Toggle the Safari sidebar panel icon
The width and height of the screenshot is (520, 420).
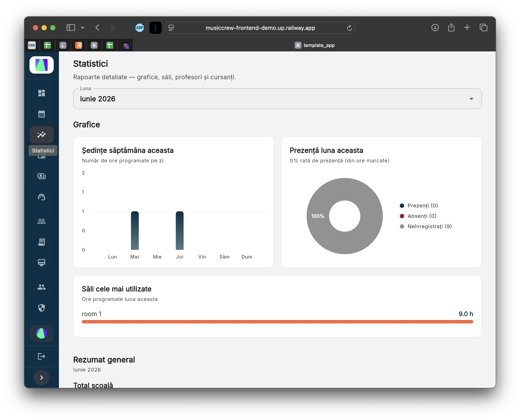coord(71,27)
